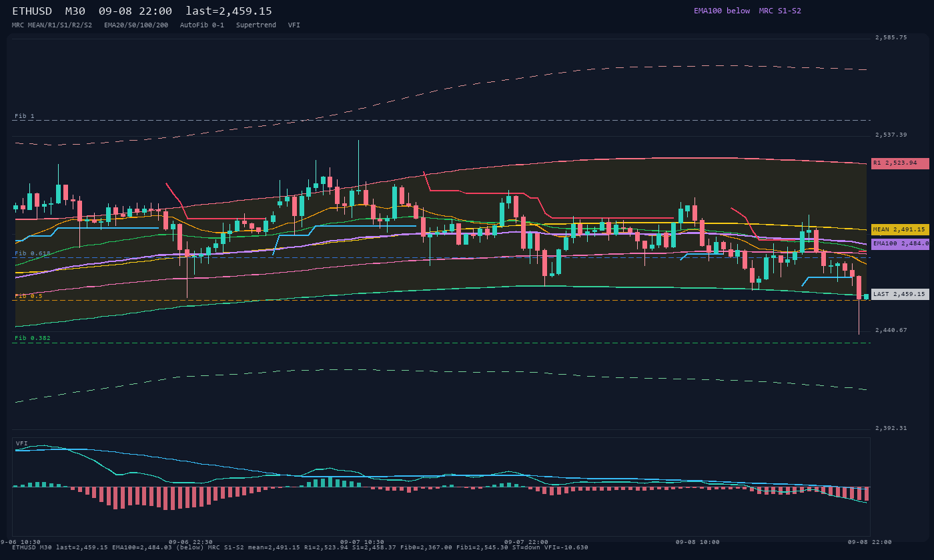This screenshot has width=934, height=560.
Task: Click the yellow 'MEAN 2,491.15' price tag
Action: coord(900,229)
